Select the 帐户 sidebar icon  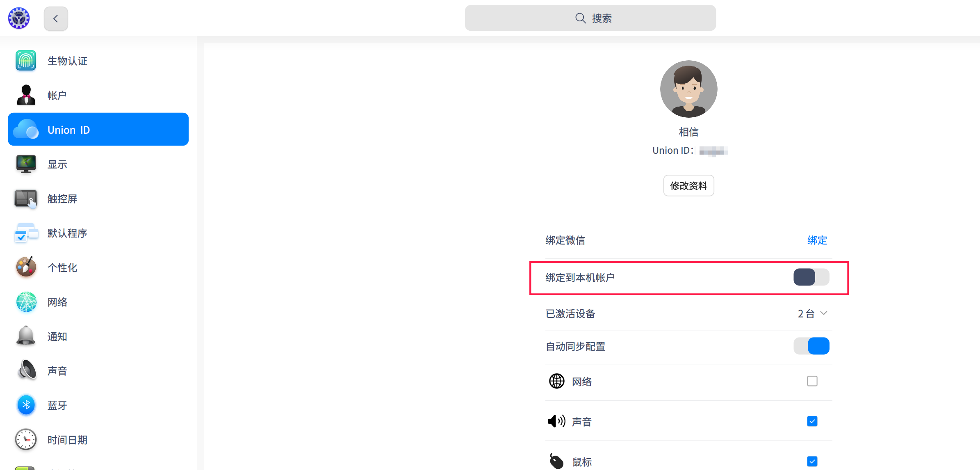tap(57, 95)
